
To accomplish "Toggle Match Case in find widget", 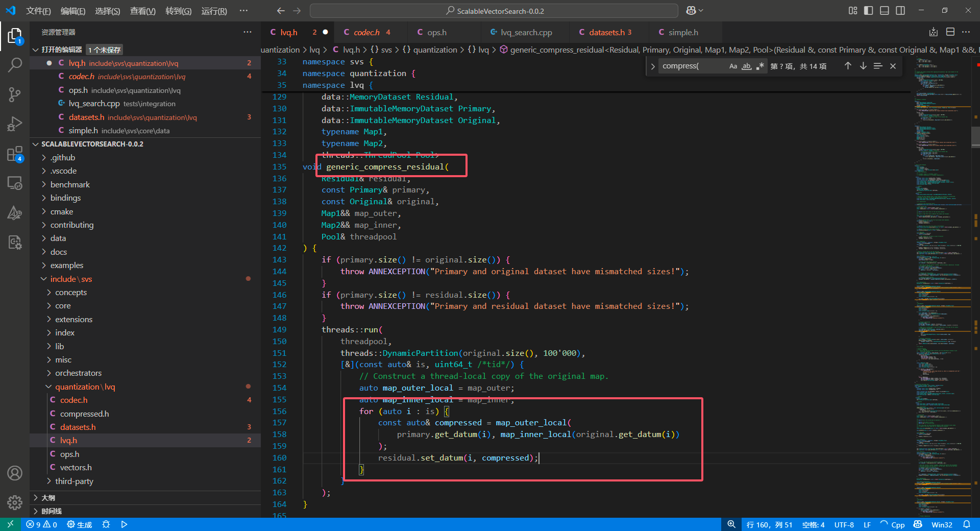I will click(x=733, y=66).
